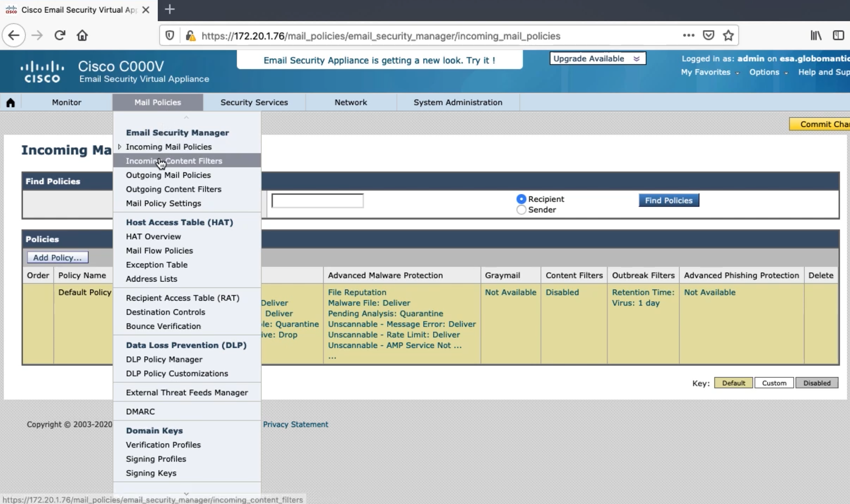
Task: Open the page actions three-dot menu
Action: pyautogui.click(x=688, y=36)
